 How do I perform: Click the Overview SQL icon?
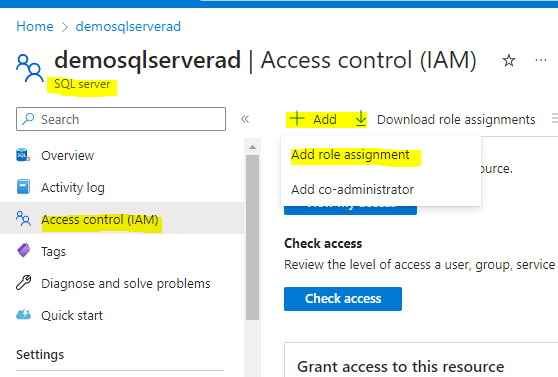(23, 155)
